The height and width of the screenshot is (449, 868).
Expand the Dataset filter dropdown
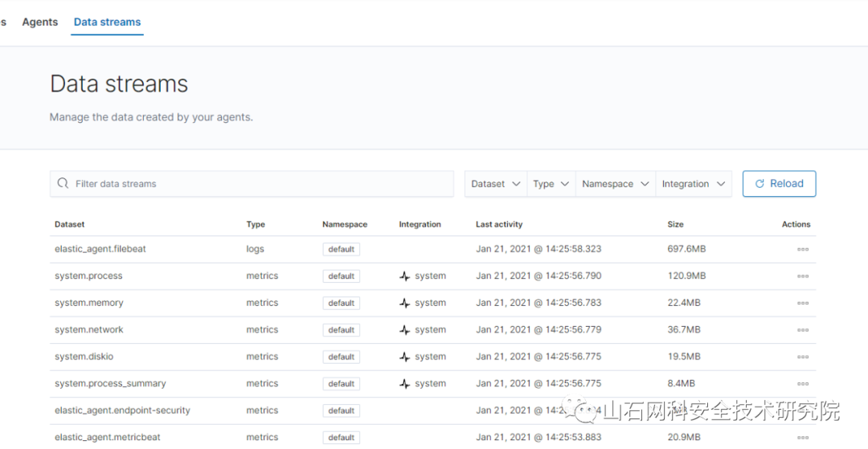(495, 184)
